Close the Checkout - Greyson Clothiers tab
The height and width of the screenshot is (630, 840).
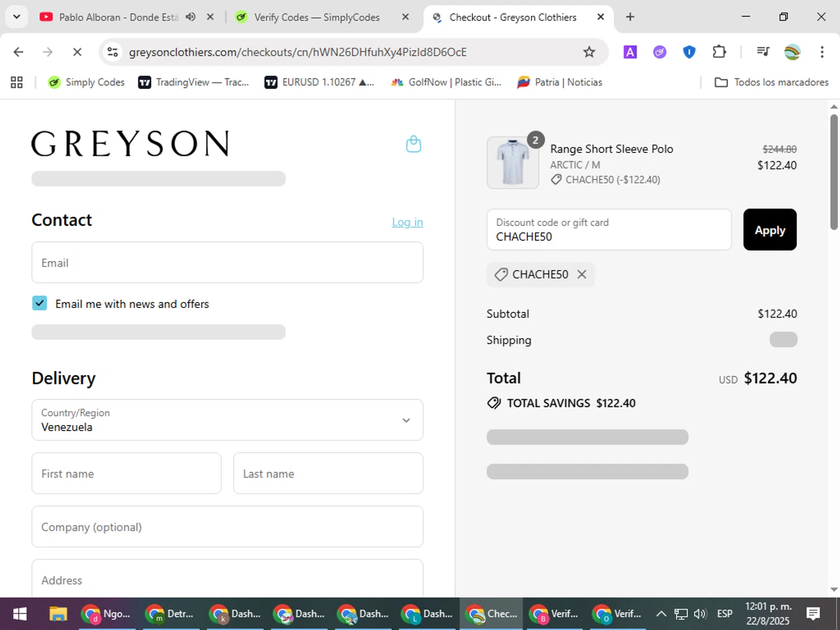pos(600,17)
